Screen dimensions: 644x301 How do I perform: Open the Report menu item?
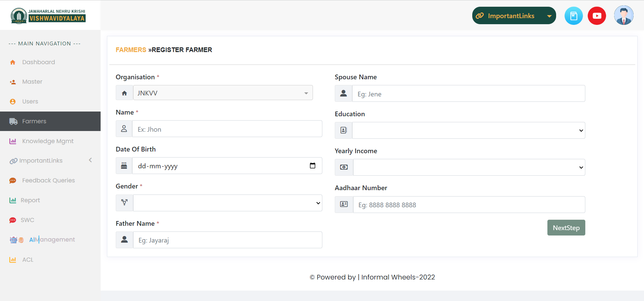pos(50,200)
